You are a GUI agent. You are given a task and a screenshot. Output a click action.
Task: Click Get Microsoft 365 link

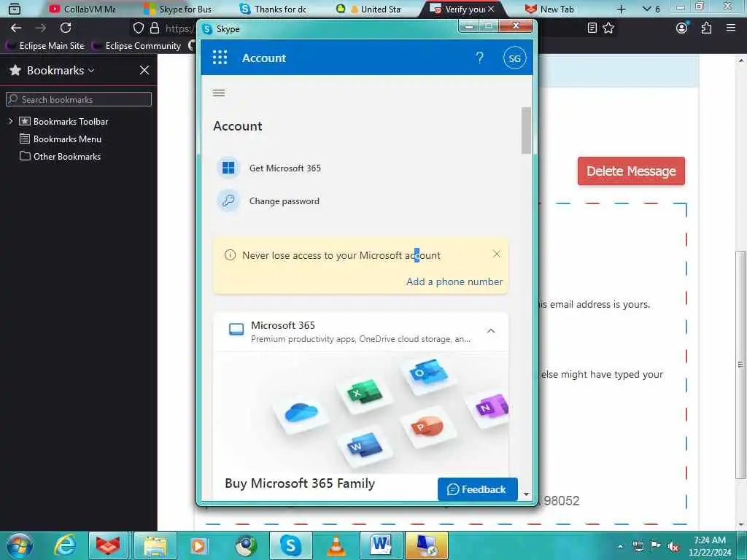click(285, 168)
